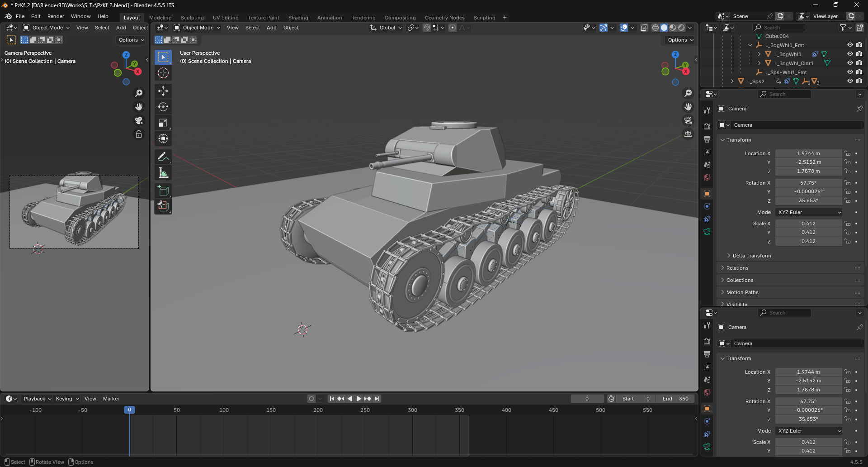Open the Keying popover in timeline
Image resolution: width=868 pixels, height=467 pixels.
point(67,399)
